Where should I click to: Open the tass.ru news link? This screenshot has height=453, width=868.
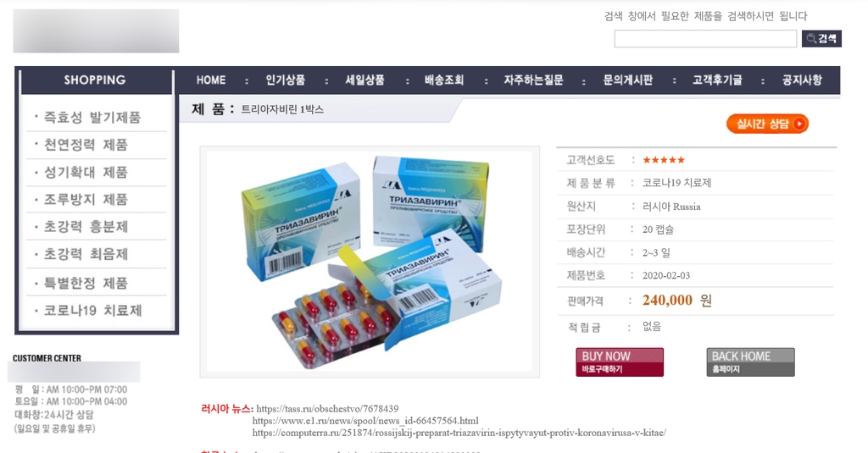(327, 409)
